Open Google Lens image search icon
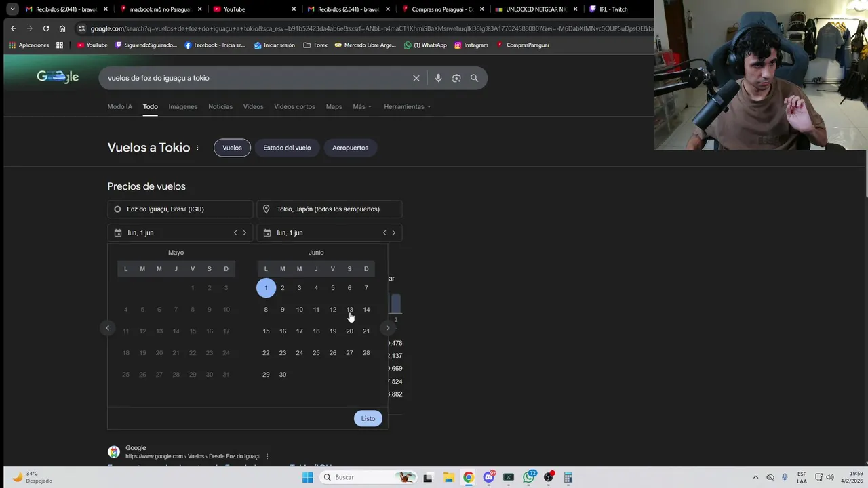The width and height of the screenshot is (868, 488). point(456,78)
